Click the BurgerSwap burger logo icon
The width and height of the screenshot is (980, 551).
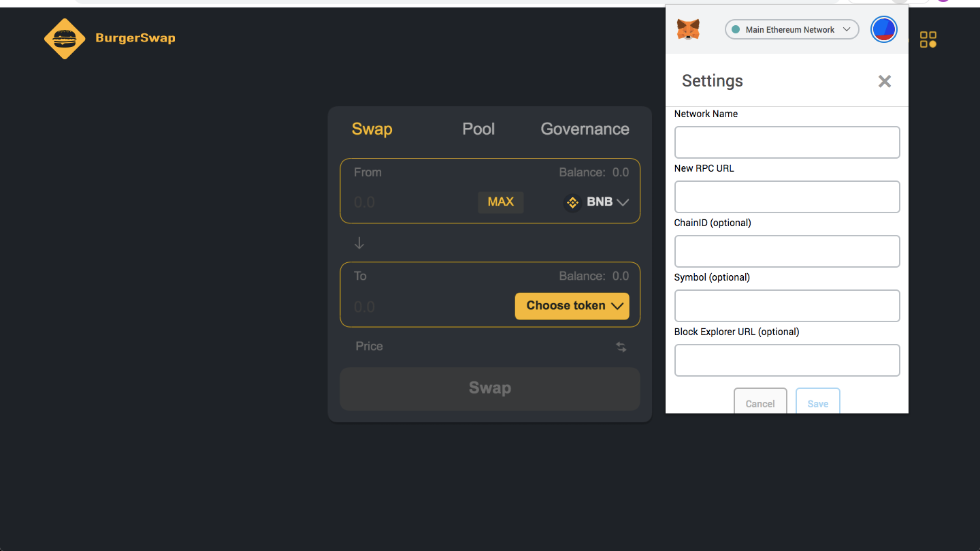tap(65, 39)
